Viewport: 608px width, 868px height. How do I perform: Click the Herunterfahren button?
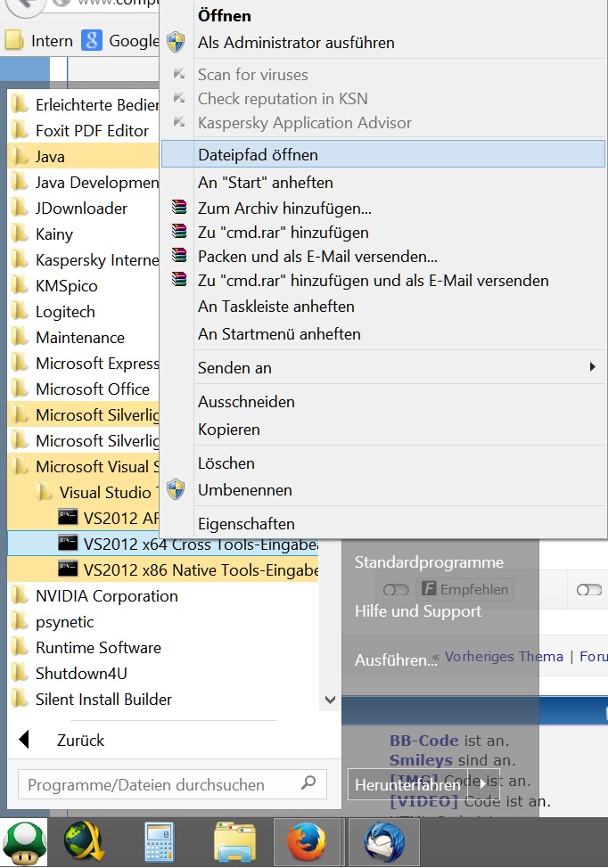pos(408,784)
